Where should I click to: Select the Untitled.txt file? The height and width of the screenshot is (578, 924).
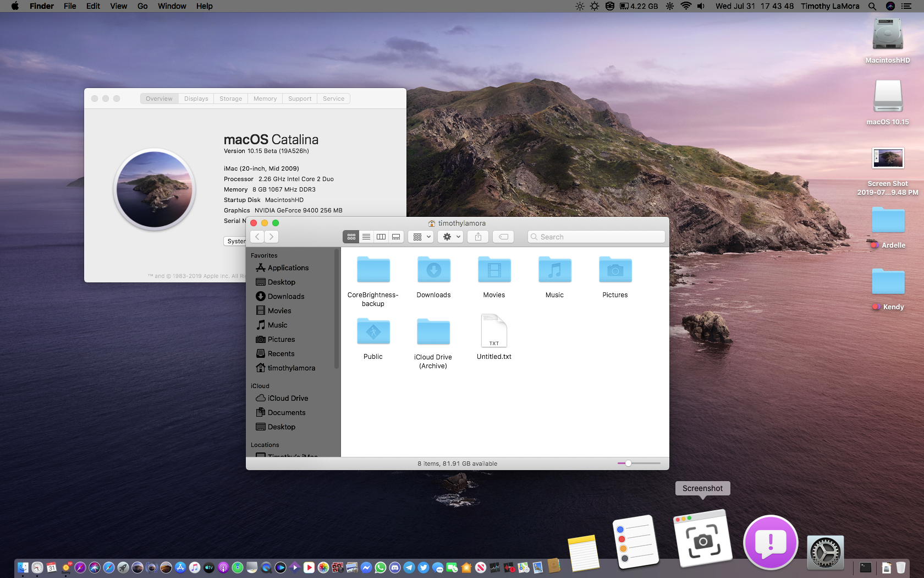(x=494, y=331)
